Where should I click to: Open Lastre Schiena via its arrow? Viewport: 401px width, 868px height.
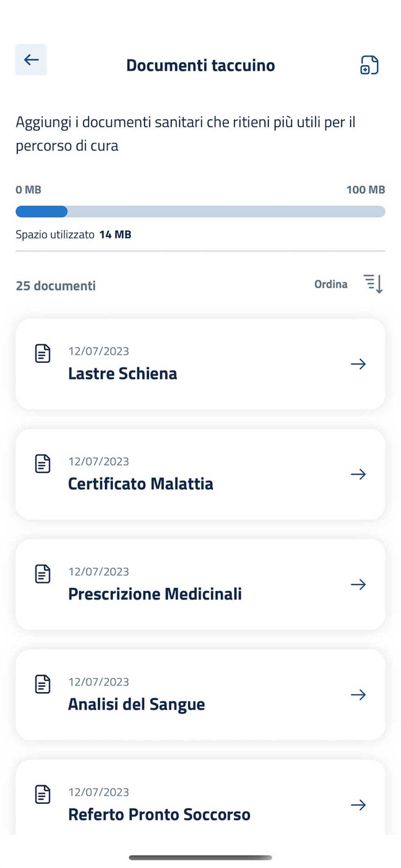[358, 364]
